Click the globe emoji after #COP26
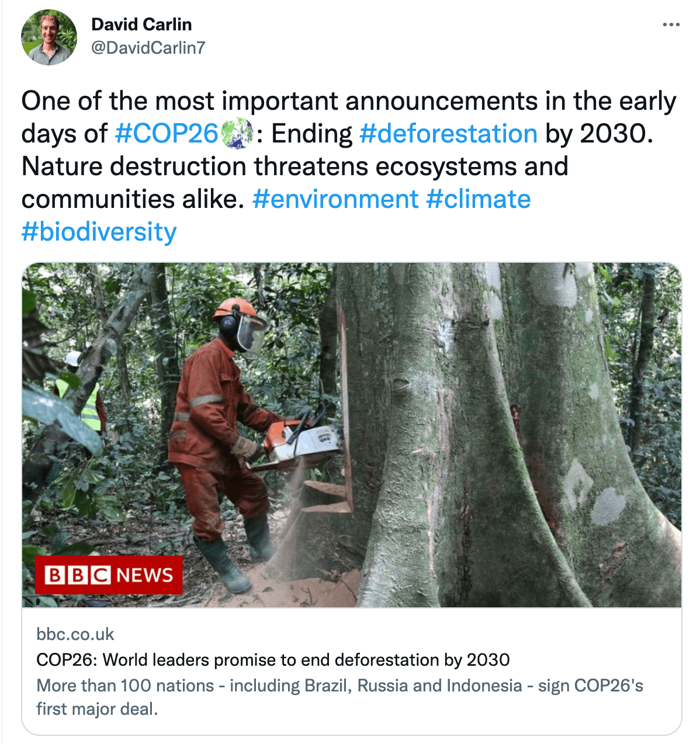This screenshot has height=744, width=700. pos(237,134)
